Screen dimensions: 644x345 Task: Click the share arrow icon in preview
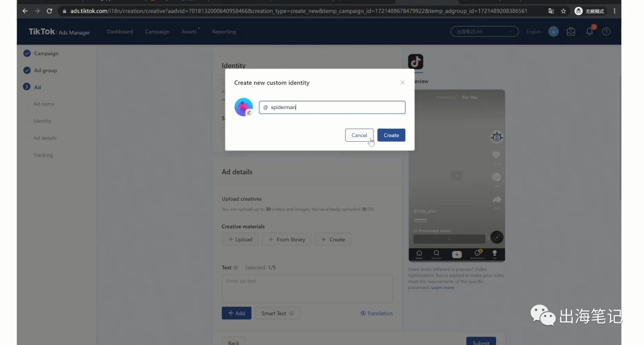point(497,200)
